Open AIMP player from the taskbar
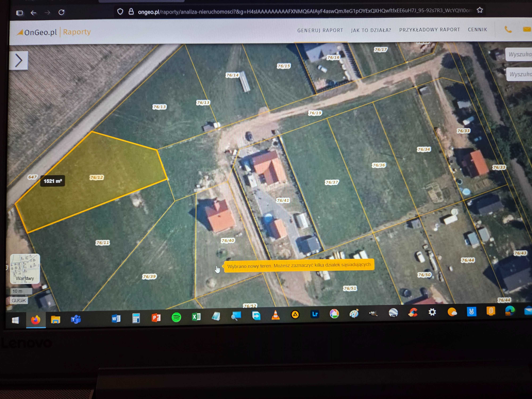532x399 pixels. click(295, 315)
